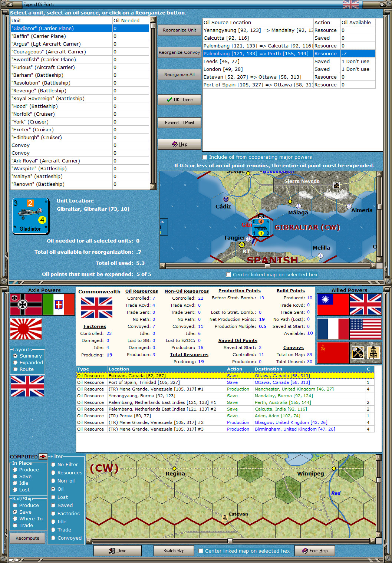Click the Estevan oil resource icon on map
Viewport: 392px width, 563px height.
click(x=225, y=518)
